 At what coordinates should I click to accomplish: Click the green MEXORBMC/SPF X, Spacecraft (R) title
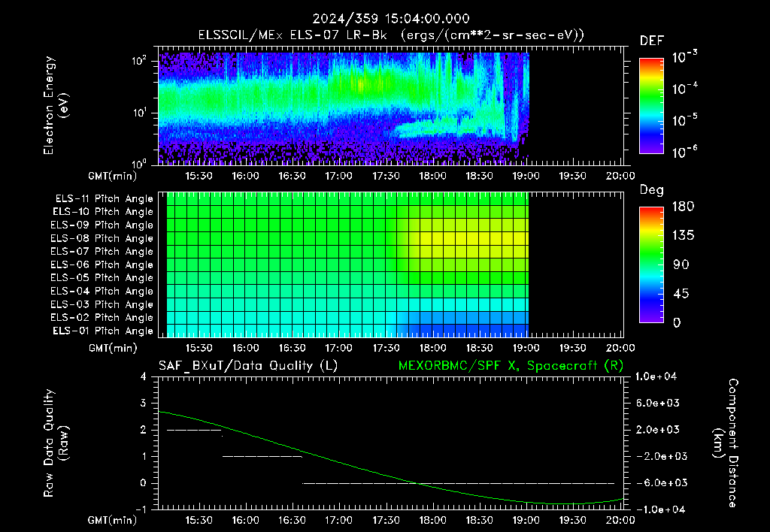pyautogui.click(x=511, y=366)
